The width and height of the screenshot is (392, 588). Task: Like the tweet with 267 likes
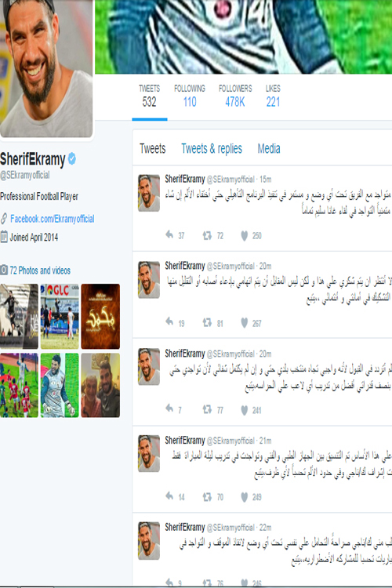(244, 323)
